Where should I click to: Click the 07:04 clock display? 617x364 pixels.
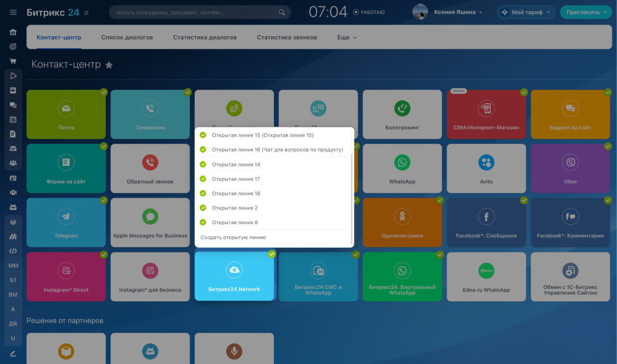point(328,12)
